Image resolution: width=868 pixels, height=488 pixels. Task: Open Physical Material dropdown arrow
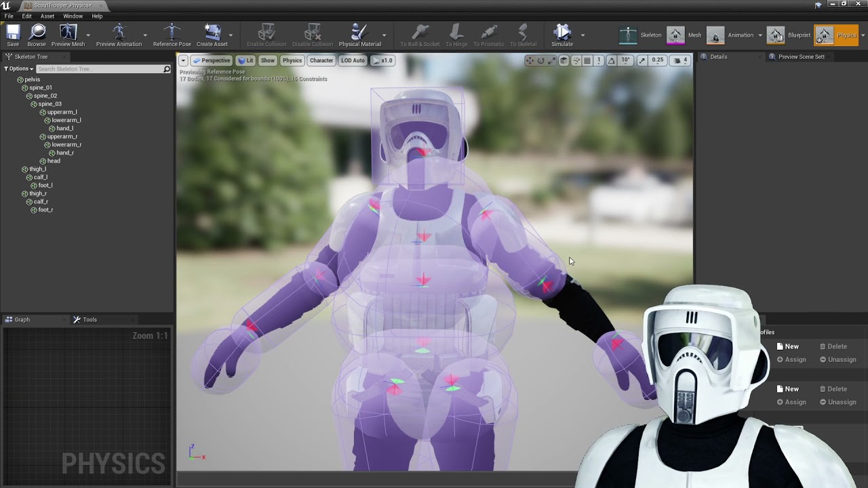[x=384, y=35]
